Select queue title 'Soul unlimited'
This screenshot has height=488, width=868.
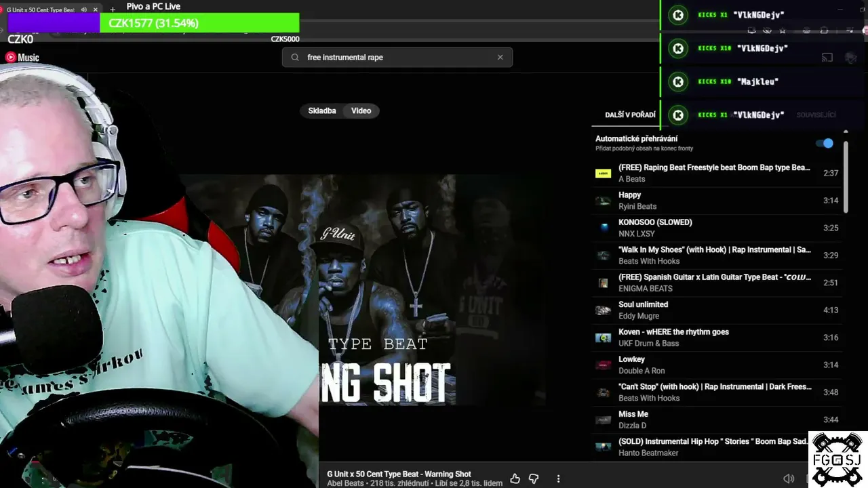[644, 305]
